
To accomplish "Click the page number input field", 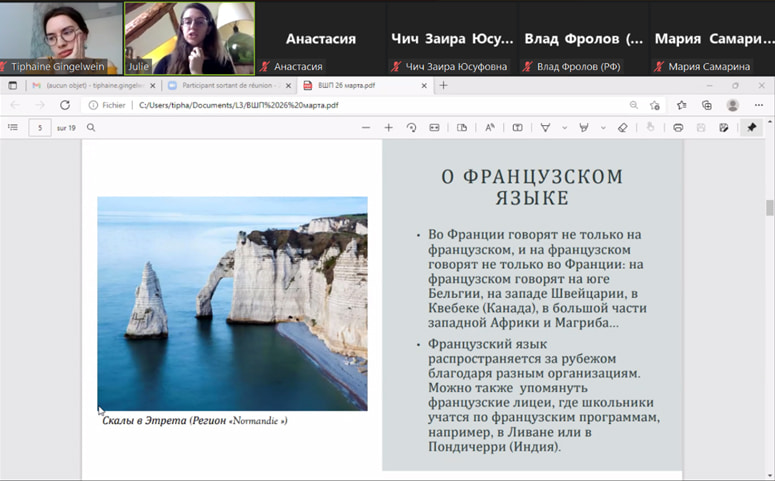I will (x=40, y=128).
